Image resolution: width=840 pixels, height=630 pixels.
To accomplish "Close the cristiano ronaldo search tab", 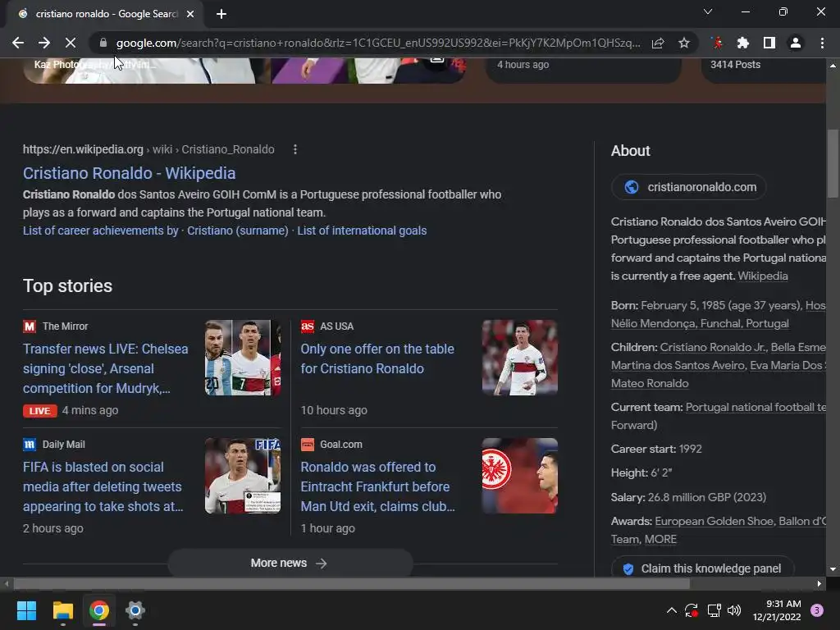I will pos(190,14).
